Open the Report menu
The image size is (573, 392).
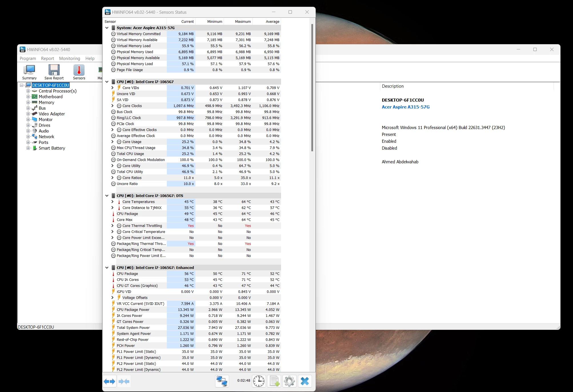pyautogui.click(x=47, y=59)
